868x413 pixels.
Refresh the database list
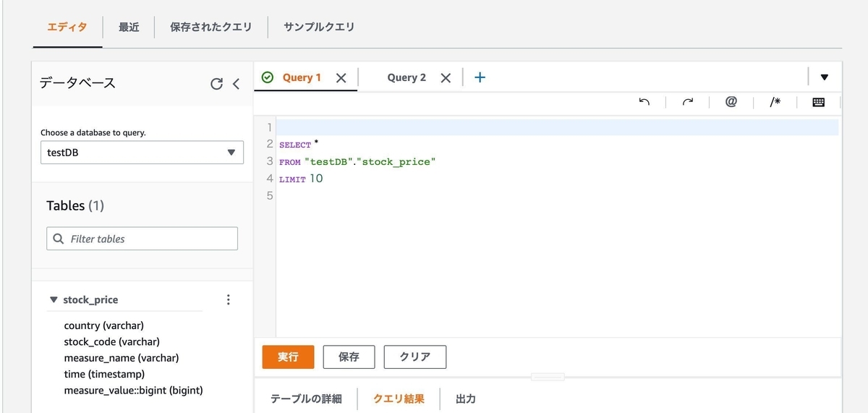(x=216, y=84)
